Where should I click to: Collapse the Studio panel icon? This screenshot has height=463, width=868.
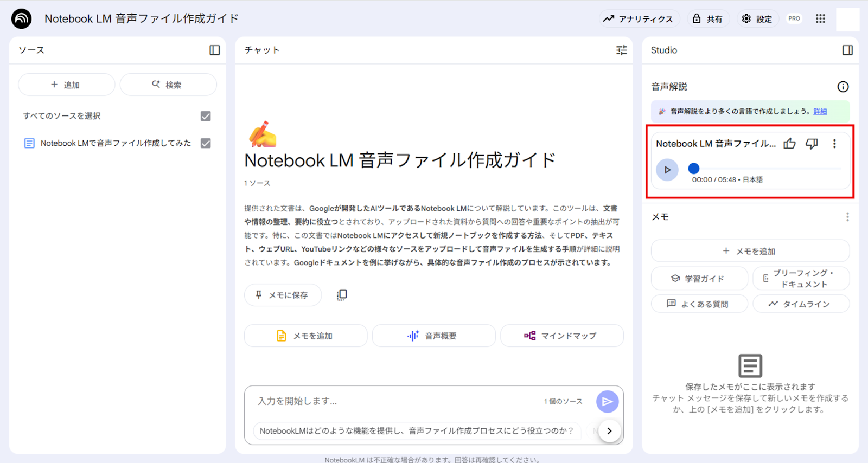click(847, 50)
